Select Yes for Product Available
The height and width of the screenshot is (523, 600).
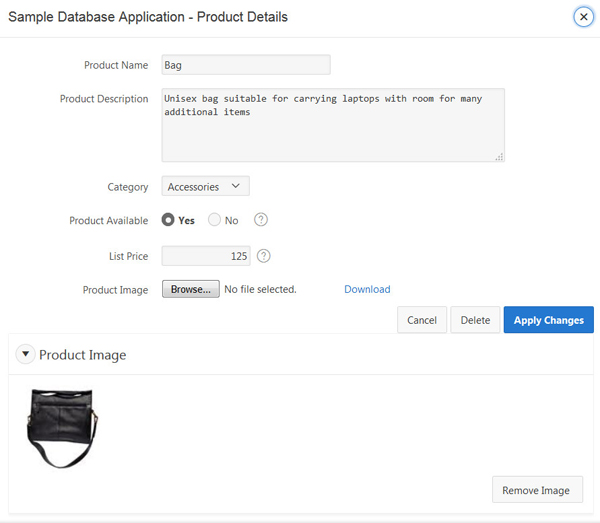point(168,220)
